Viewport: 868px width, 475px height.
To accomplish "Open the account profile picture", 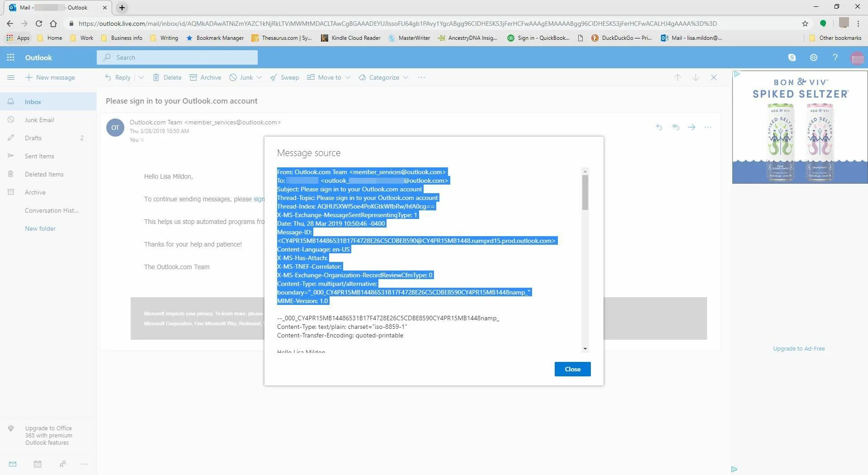I will coord(857,58).
